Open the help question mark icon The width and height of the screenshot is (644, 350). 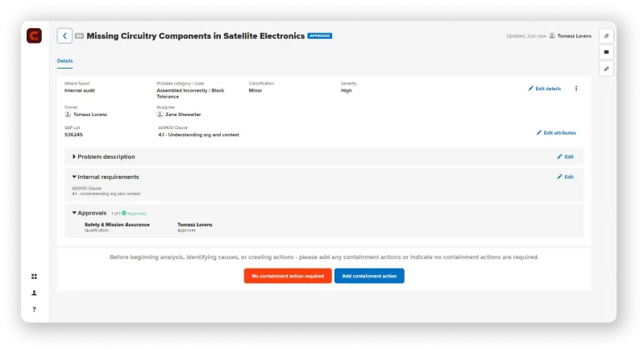[x=34, y=310]
